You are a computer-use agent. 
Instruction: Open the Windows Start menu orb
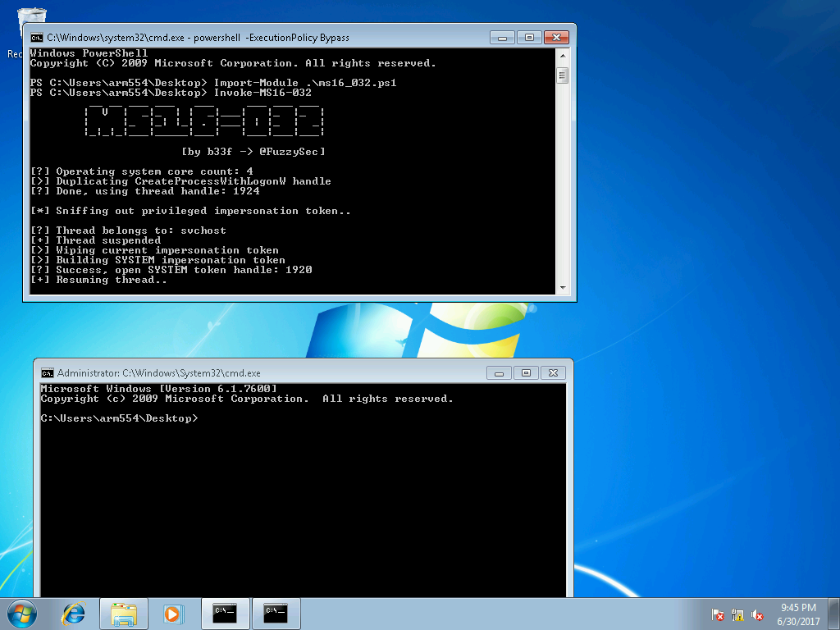click(x=22, y=614)
